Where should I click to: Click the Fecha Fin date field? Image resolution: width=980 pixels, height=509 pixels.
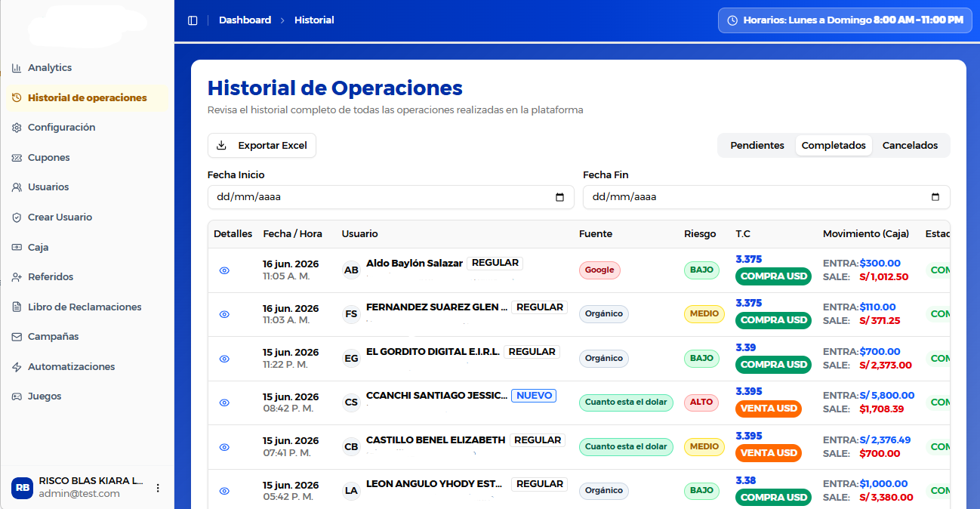(766, 197)
